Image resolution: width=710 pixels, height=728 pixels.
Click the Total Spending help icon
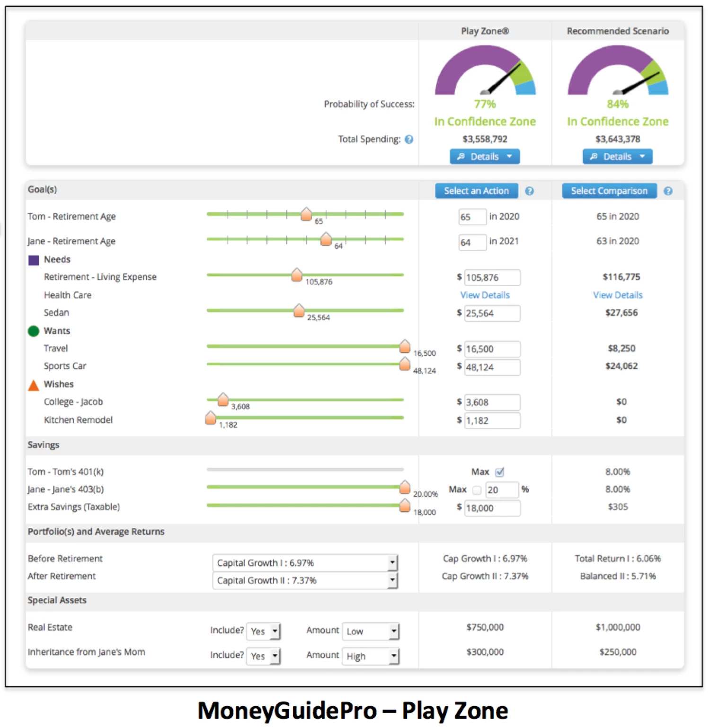click(x=409, y=140)
